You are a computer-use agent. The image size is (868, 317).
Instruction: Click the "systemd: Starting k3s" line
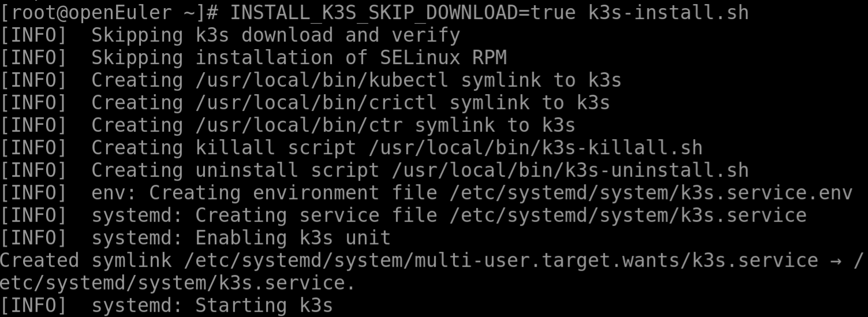[212, 305]
